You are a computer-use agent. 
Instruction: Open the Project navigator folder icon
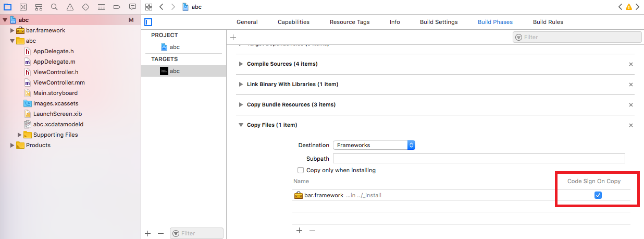click(x=7, y=7)
